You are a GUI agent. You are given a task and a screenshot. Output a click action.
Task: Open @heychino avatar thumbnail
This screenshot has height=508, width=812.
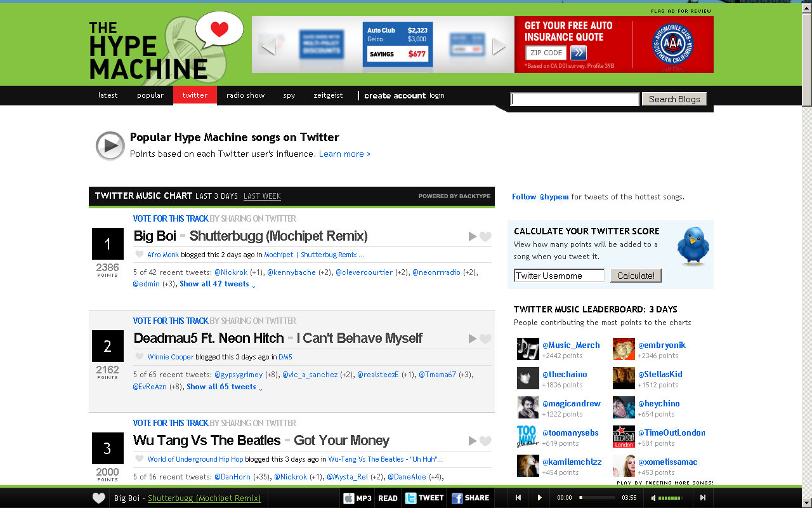624,408
